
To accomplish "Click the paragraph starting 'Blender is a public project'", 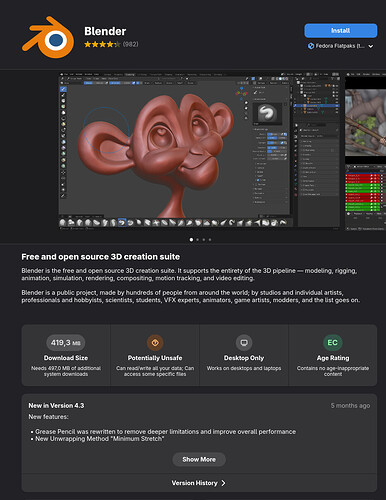I will point(191,296).
